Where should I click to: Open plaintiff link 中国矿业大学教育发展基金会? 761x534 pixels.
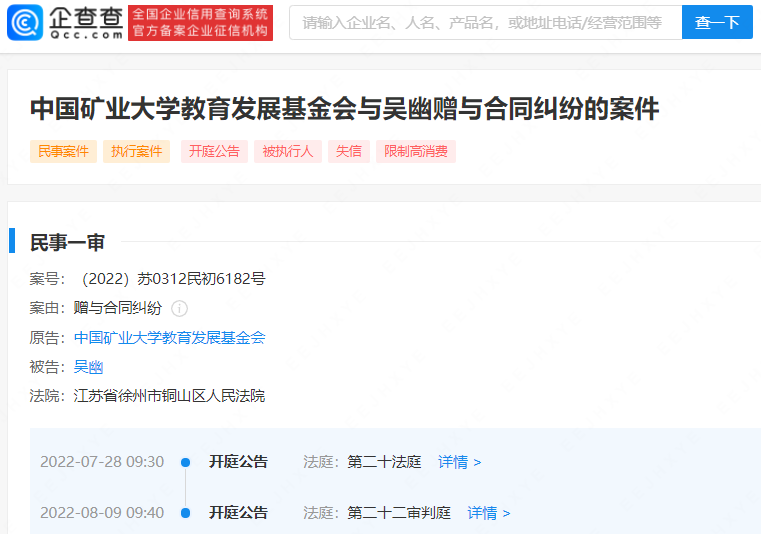[x=169, y=337]
